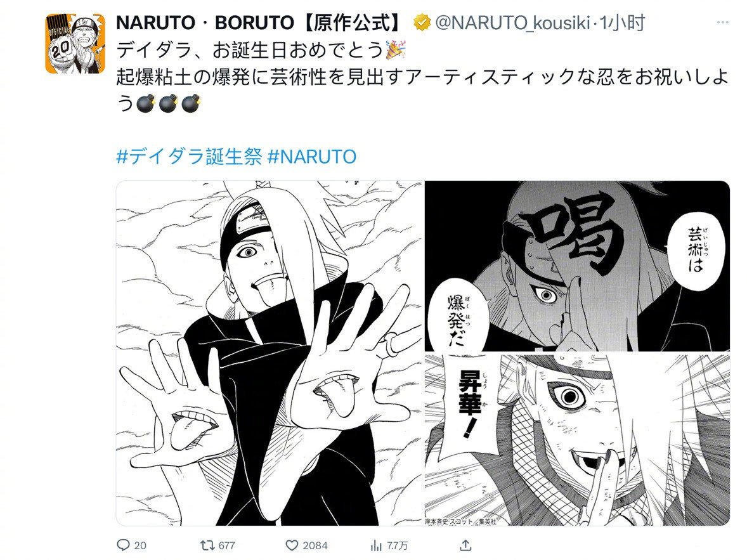Screen dimensions: 747x560
Task: Click the #デイダラ誕生祭 hashtag
Action: click(x=189, y=156)
